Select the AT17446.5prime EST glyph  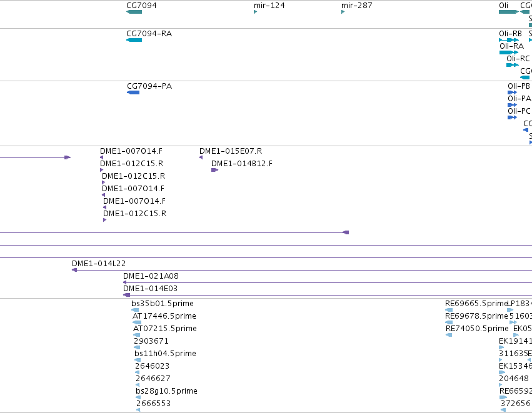[137, 322]
